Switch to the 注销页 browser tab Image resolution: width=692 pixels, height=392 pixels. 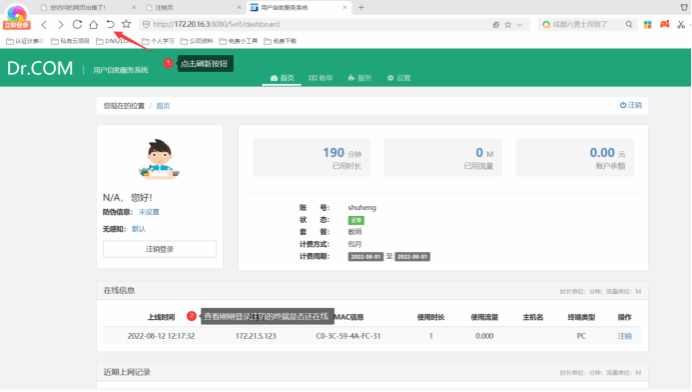(x=192, y=8)
